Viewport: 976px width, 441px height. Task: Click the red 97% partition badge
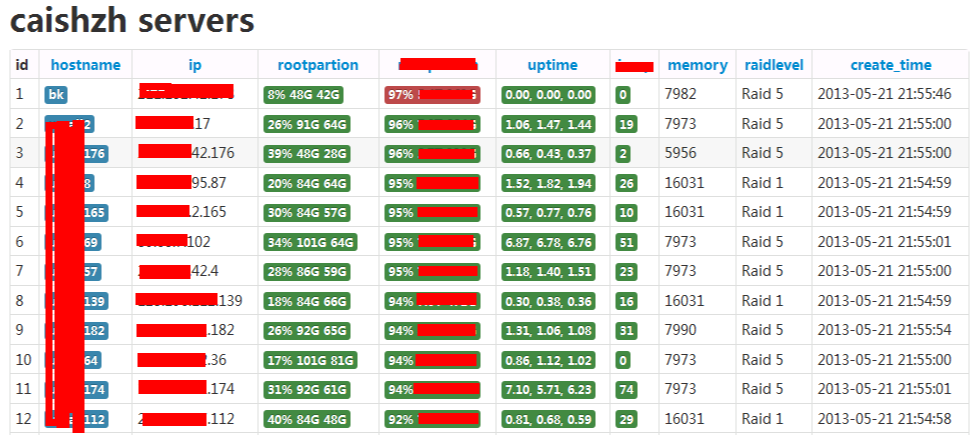click(433, 95)
